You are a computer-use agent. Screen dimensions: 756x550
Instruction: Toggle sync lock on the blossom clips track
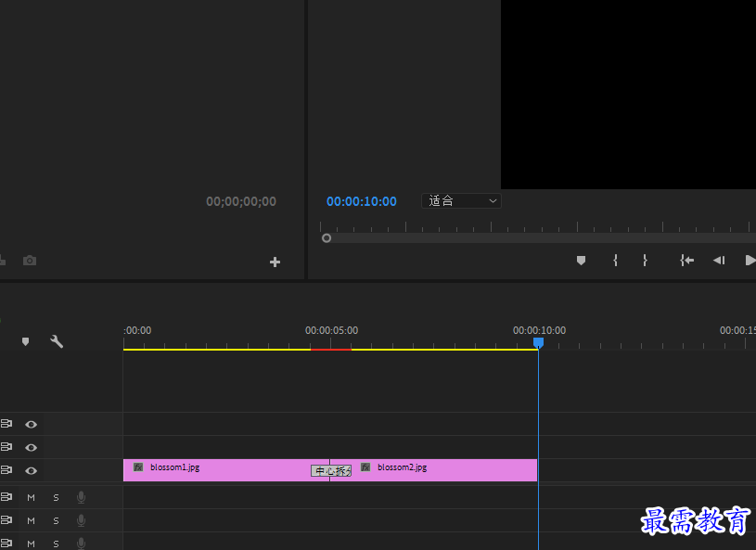click(6, 470)
